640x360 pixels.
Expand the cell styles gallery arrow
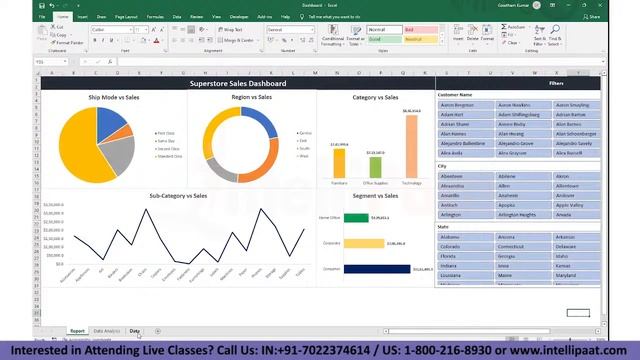(442, 42)
